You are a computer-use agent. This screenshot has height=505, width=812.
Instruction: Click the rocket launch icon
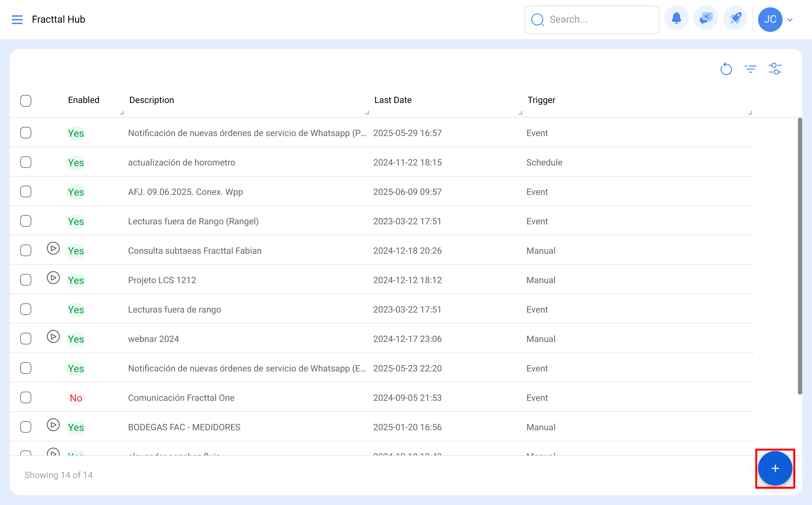click(x=735, y=19)
